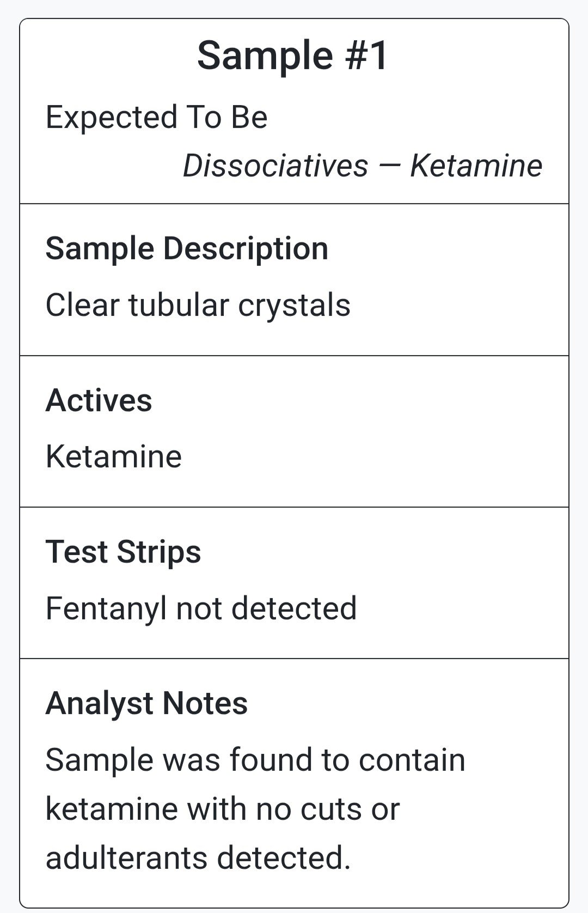Click the "Sample #1" card title
Viewport: 588px width, 913px height.
coord(293,56)
